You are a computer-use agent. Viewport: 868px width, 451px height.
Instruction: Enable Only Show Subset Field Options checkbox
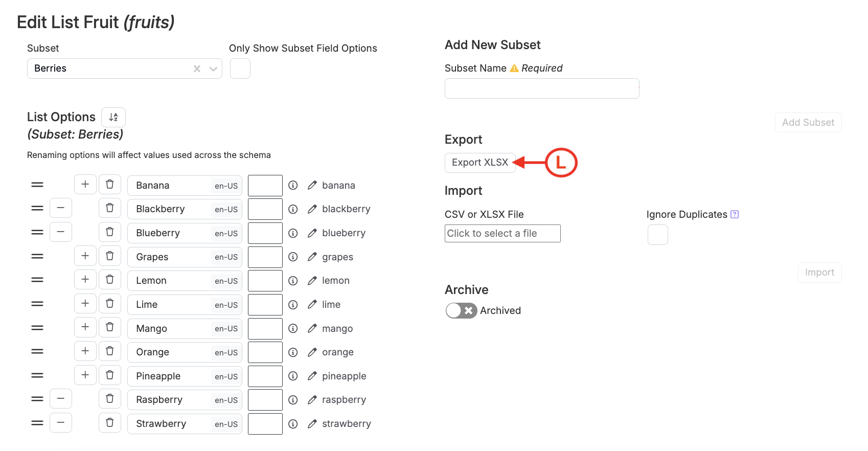[240, 69]
